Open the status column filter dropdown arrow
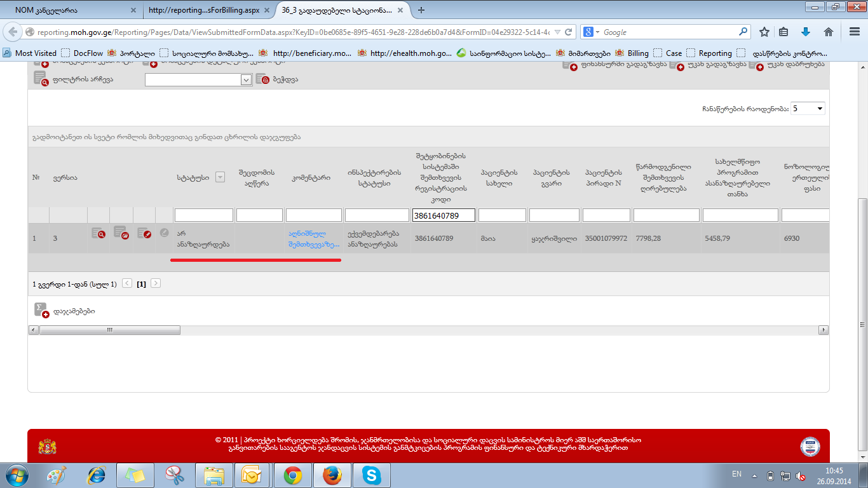The height and width of the screenshot is (488, 868). [220, 178]
